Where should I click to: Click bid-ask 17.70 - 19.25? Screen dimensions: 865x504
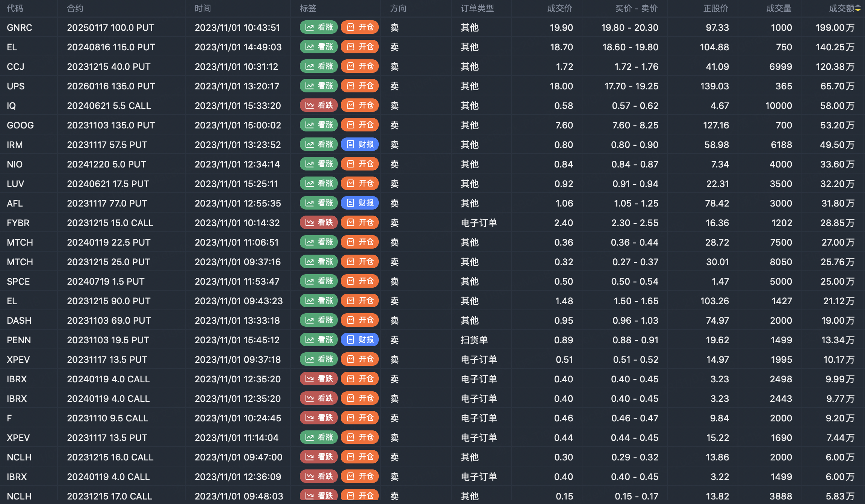click(x=631, y=86)
